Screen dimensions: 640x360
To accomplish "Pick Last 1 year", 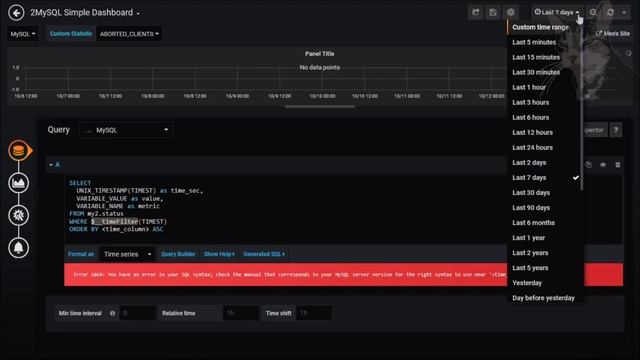I will (x=543, y=238).
